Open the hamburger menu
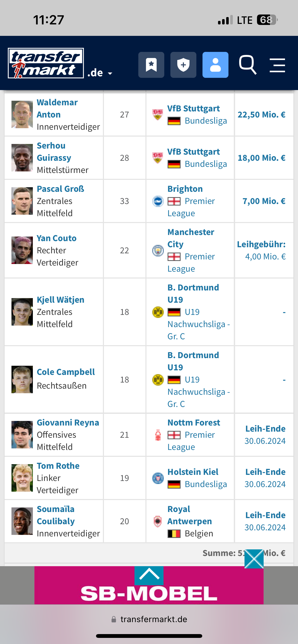Viewport: 298px width, 644px height. click(x=277, y=65)
